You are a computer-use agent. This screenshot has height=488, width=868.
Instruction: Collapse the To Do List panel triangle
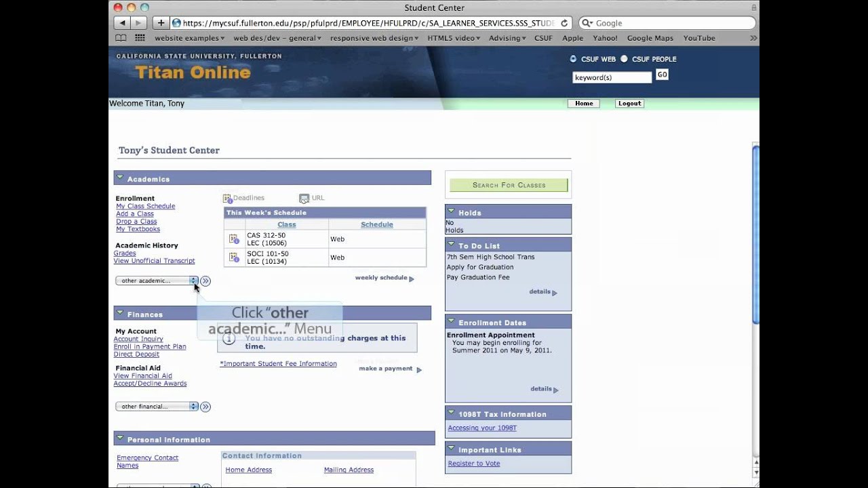click(x=451, y=245)
